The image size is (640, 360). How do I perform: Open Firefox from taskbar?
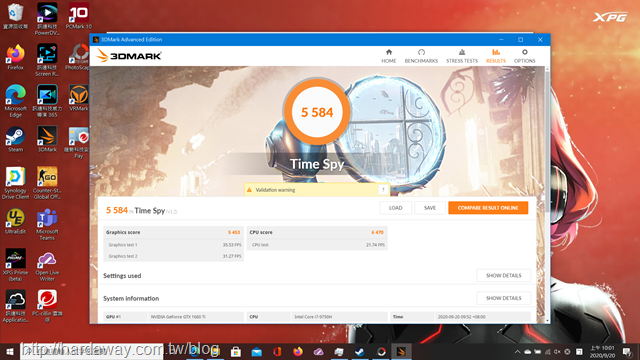[298, 351]
